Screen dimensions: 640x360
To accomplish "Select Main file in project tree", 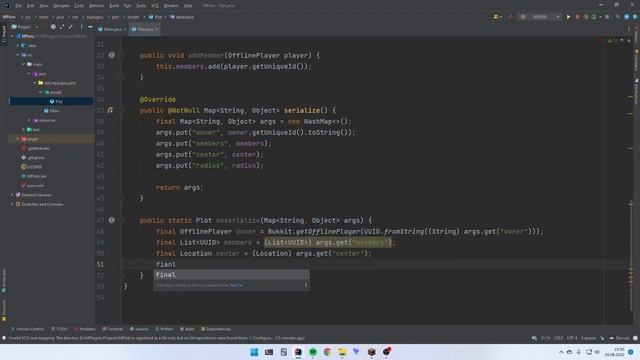I will coord(52,111).
